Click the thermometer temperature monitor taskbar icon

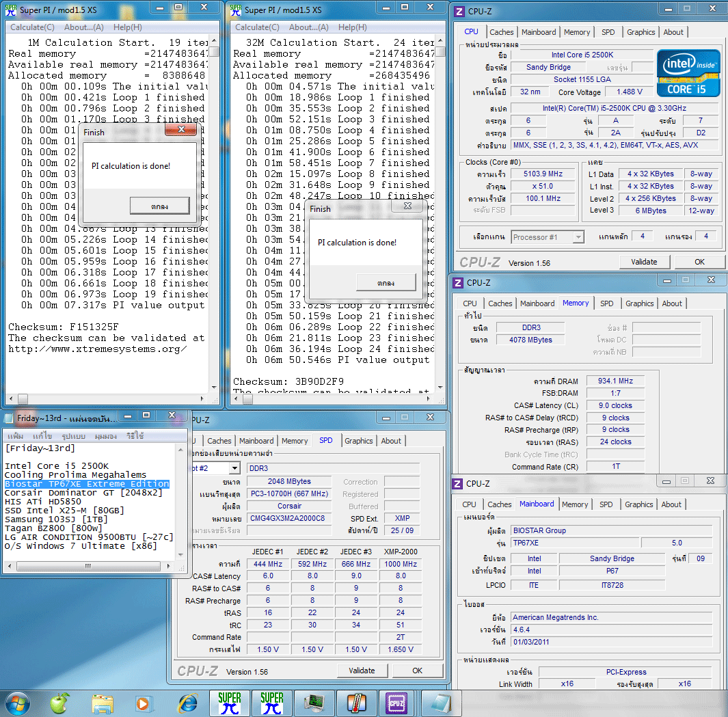(356, 702)
